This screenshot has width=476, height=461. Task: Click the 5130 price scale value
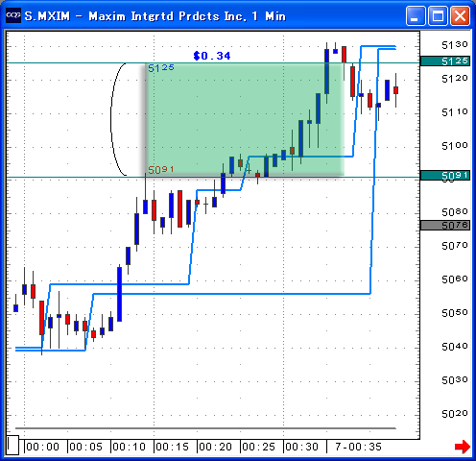point(455,45)
